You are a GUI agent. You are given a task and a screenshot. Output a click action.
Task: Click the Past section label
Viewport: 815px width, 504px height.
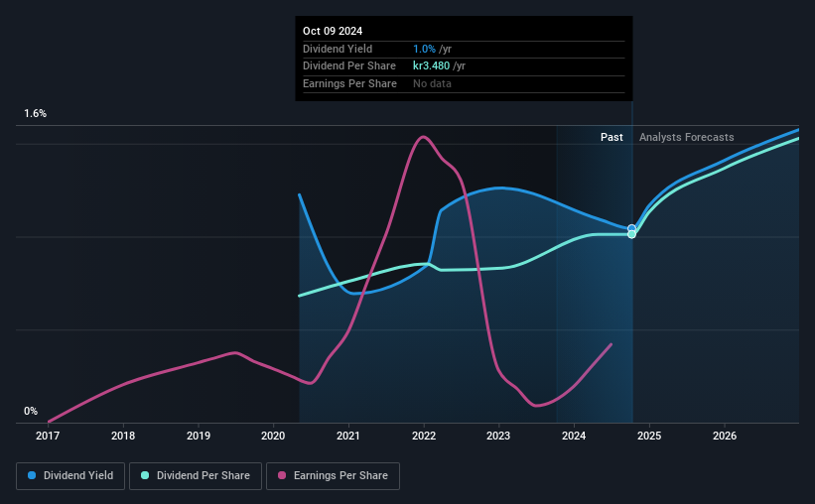click(611, 137)
